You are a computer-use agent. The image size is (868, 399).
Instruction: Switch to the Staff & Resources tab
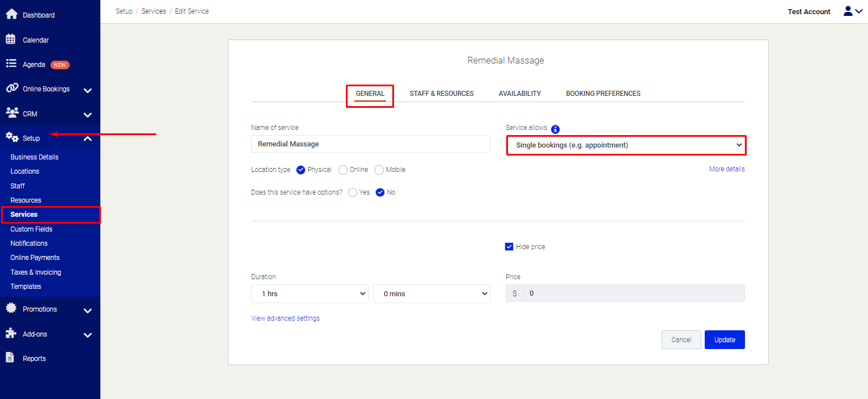(x=442, y=94)
